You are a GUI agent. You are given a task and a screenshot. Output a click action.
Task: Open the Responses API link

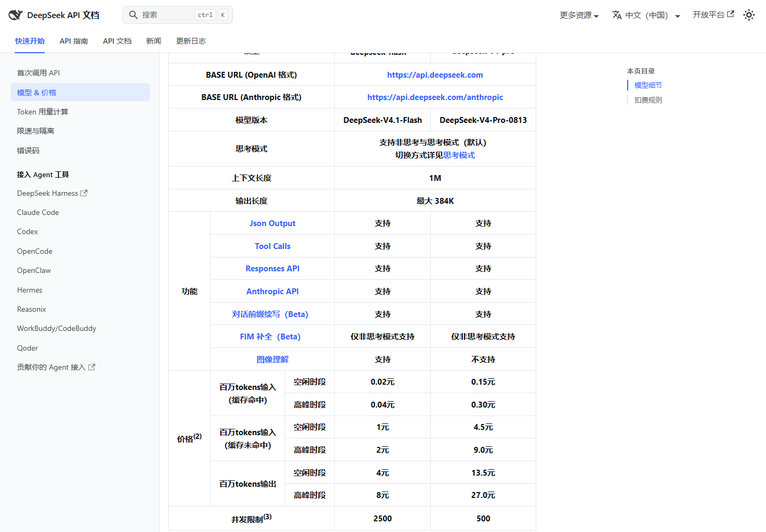pyautogui.click(x=272, y=269)
